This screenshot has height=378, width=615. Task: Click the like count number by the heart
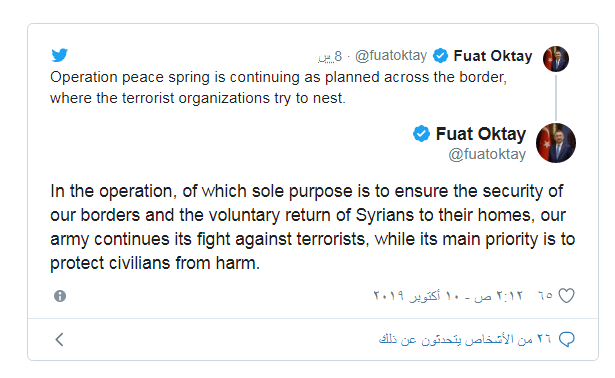pyautogui.click(x=545, y=296)
